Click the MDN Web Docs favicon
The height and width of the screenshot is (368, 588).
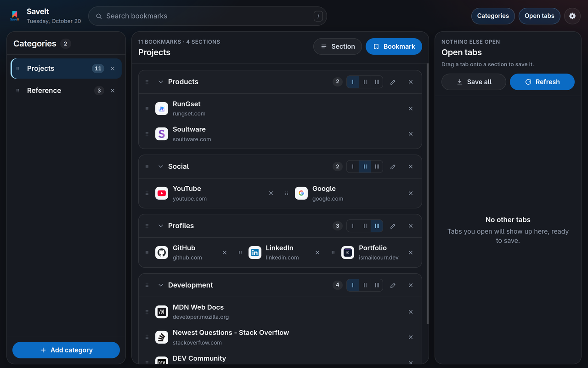point(162,312)
